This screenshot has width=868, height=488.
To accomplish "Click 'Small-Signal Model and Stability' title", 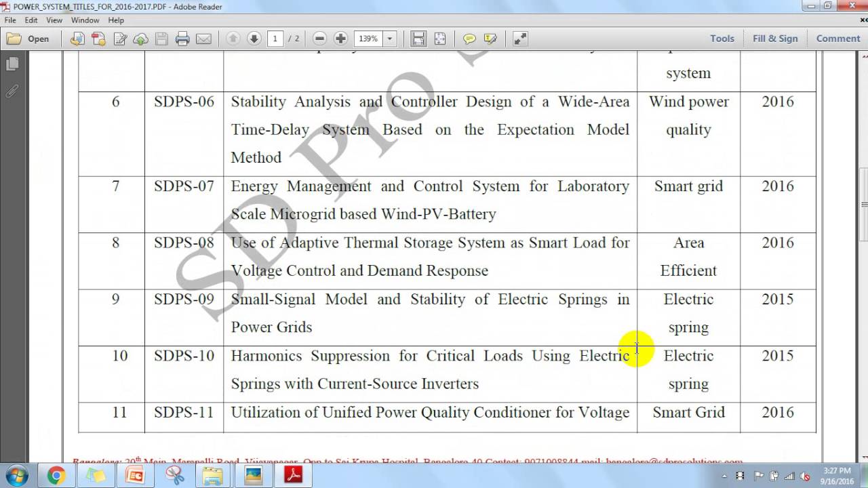I will pos(351,300).
